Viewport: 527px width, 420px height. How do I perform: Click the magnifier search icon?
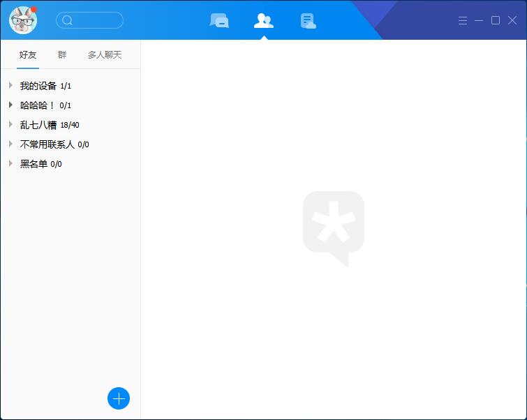pyautogui.click(x=68, y=20)
